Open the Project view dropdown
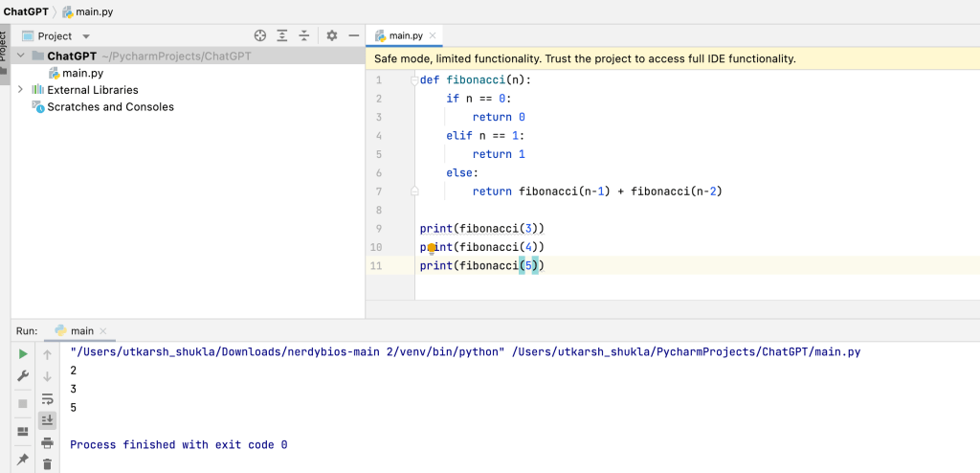The width and height of the screenshot is (980, 473). (x=86, y=36)
